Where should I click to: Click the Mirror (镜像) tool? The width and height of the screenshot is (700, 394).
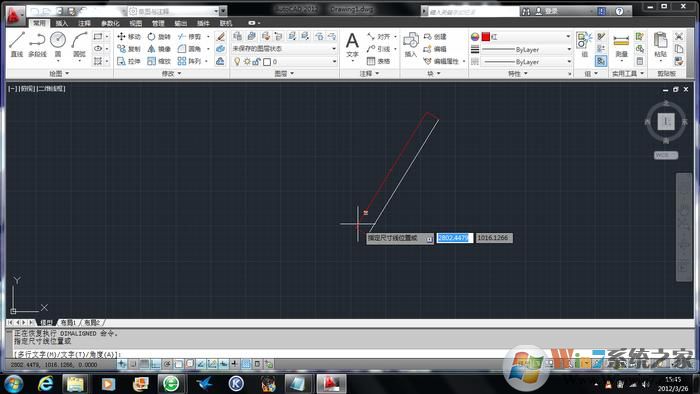[x=159, y=49]
